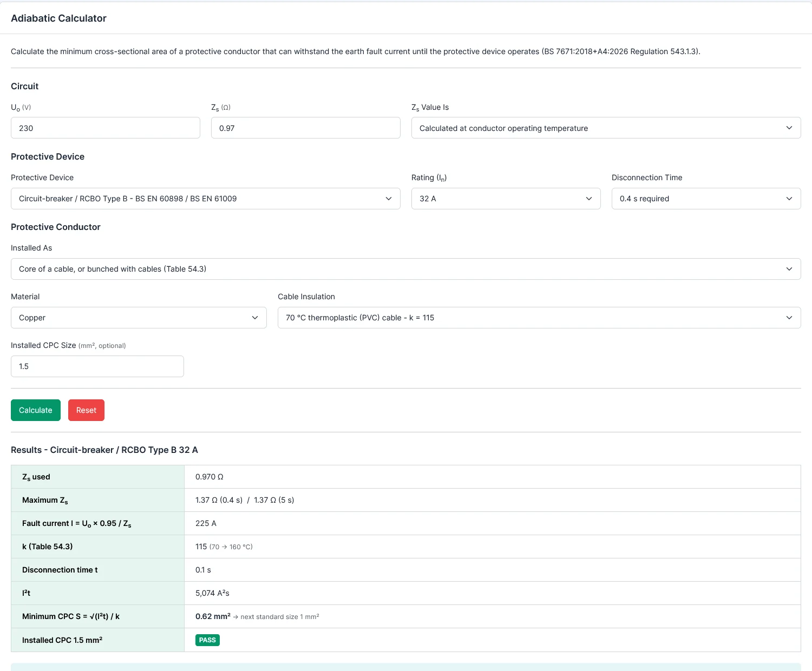Open the Installed As dropdown
Viewport: 812px width, 671px height.
(x=406, y=269)
